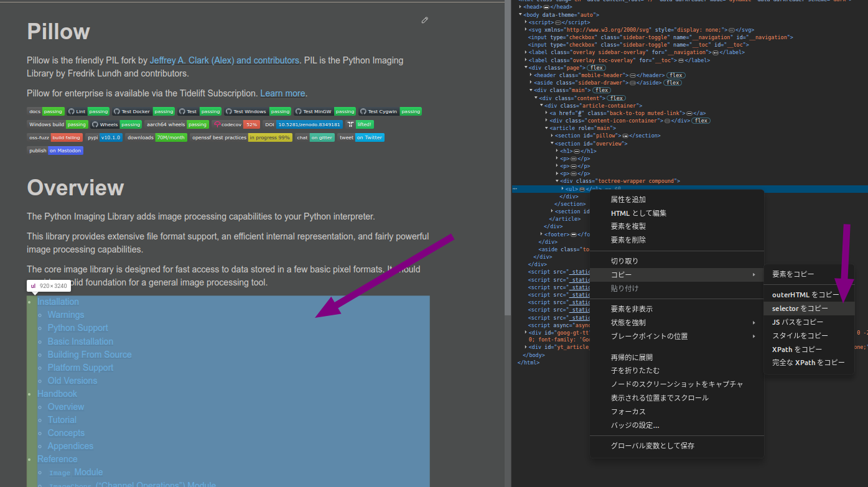Collapse the toctree-wrapper compound div

pos(557,181)
